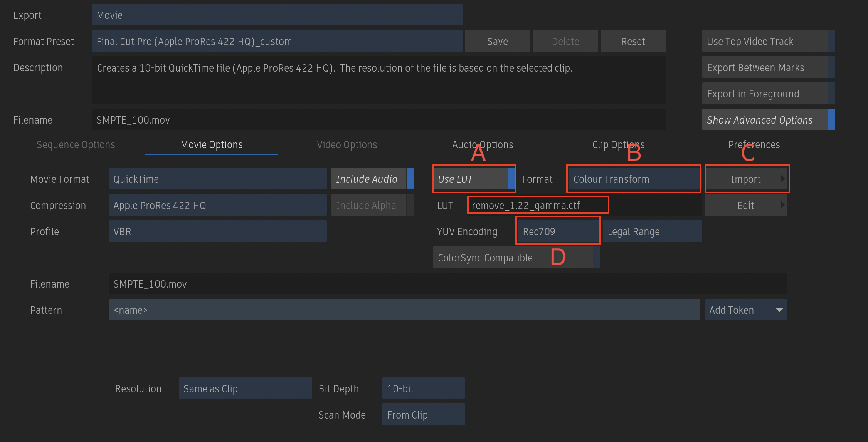The width and height of the screenshot is (868, 442).
Task: Open the Colour Transform format dropdown
Action: (x=633, y=179)
